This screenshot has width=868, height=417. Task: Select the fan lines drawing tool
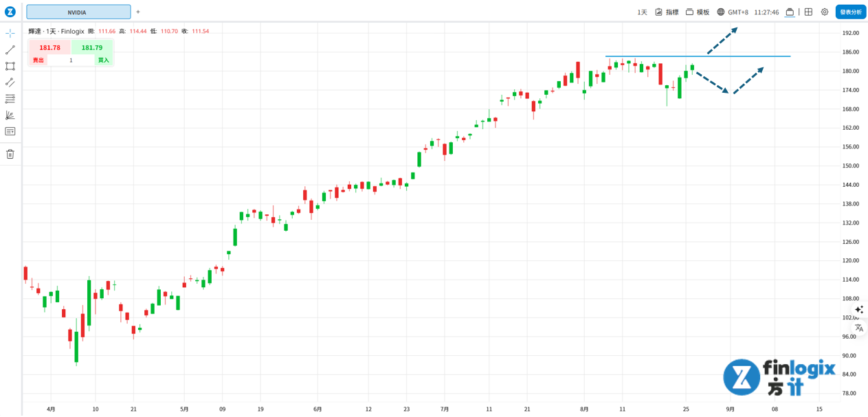(x=10, y=115)
